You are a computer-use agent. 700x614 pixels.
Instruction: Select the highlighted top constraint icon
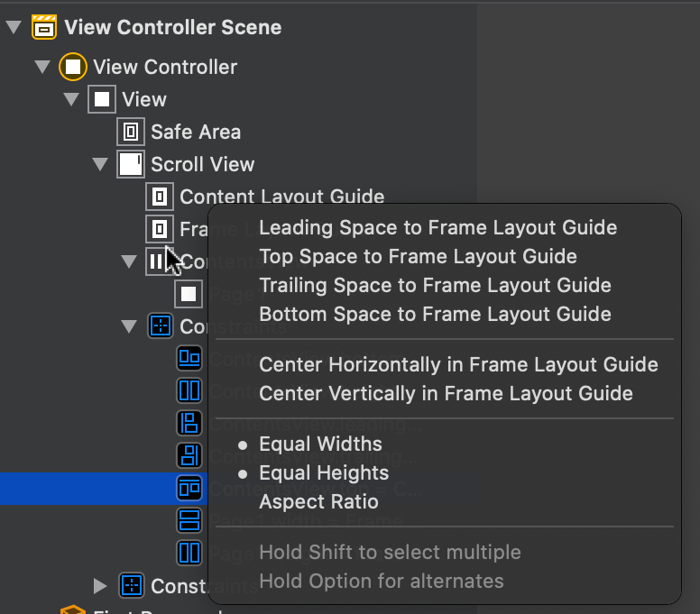(189, 488)
